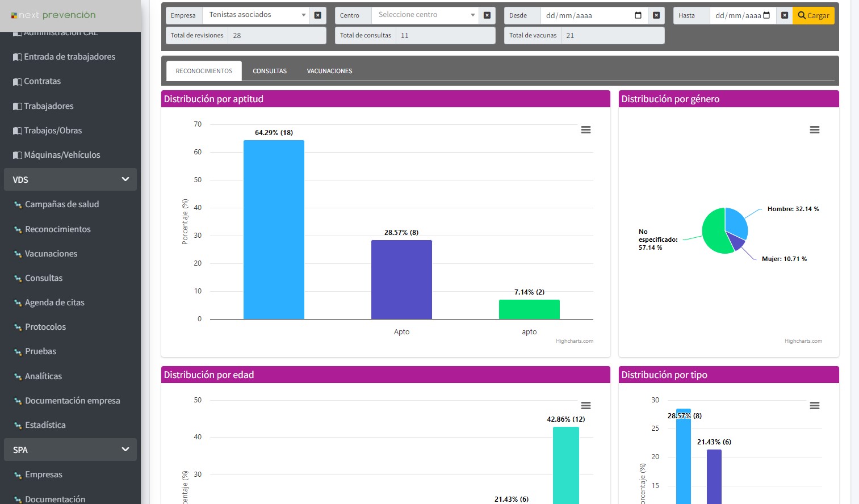Click the blue Hombre pie slice

pyautogui.click(x=736, y=222)
